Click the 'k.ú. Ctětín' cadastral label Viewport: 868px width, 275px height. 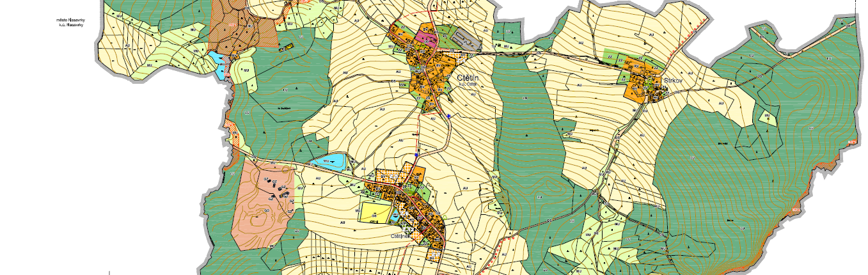469,85
